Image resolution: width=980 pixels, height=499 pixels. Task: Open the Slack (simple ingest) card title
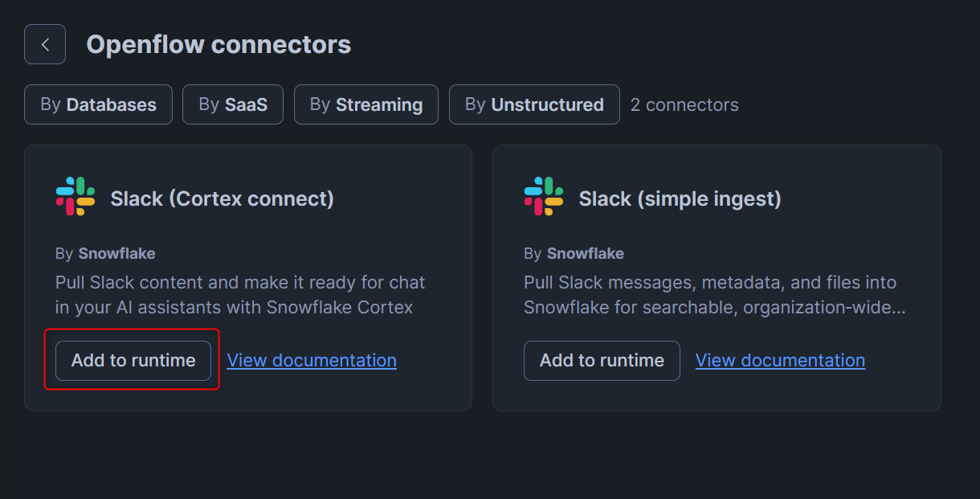pos(680,198)
